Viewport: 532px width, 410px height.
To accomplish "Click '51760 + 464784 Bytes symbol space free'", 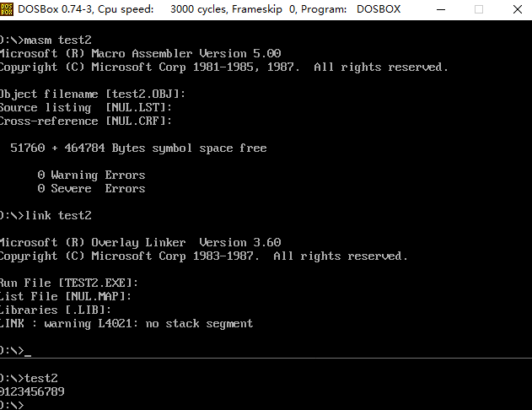I will (x=138, y=148).
